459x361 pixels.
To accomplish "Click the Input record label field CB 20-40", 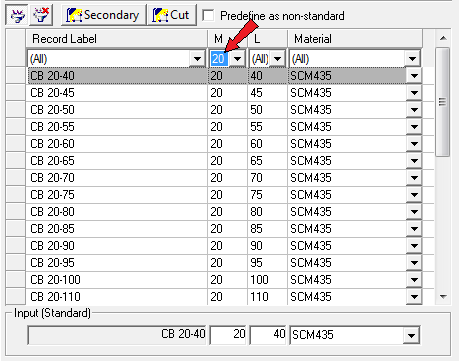I will (x=117, y=335).
